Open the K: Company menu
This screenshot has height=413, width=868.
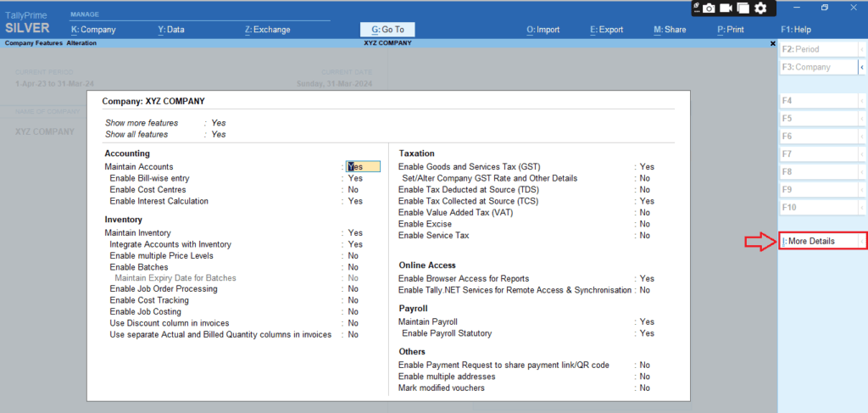[93, 30]
